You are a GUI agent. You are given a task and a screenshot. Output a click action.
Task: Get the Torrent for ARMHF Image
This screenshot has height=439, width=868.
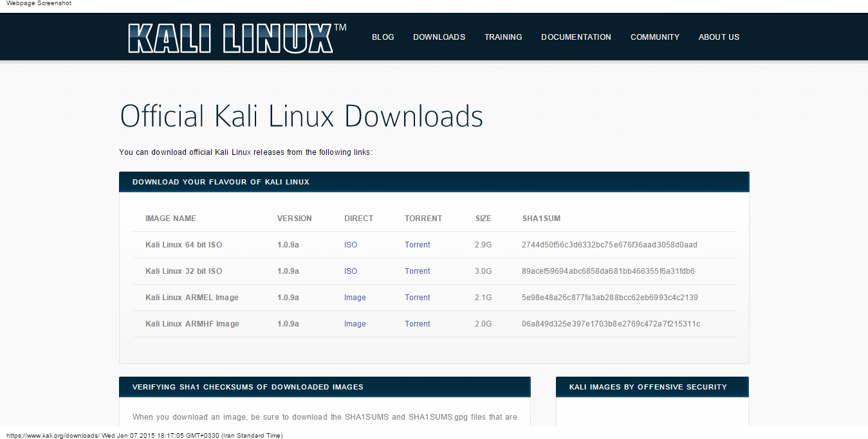(418, 324)
